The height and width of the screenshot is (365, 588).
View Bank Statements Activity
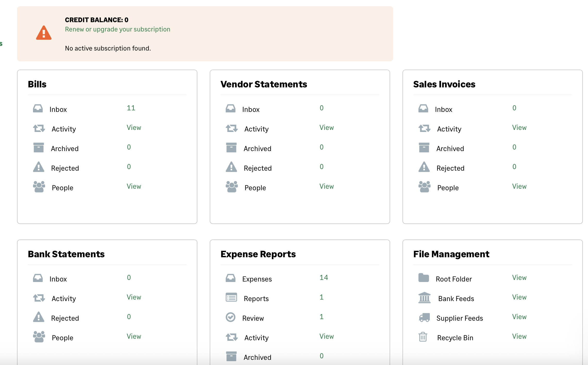134,297
